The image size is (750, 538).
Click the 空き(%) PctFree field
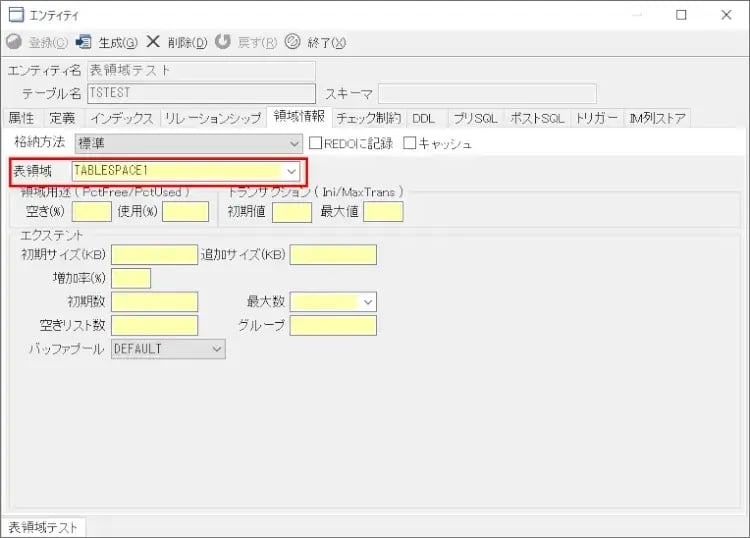(x=92, y=211)
